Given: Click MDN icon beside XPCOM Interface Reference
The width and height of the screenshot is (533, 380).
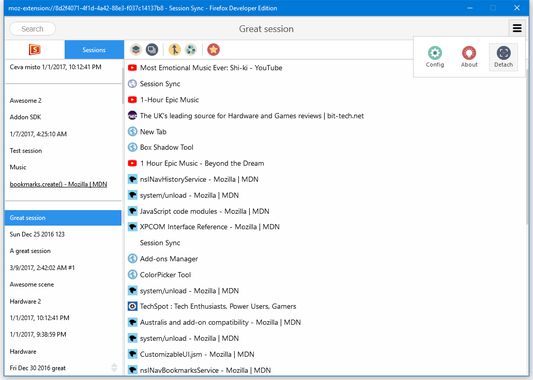Looking at the screenshot, I should coord(132,227).
